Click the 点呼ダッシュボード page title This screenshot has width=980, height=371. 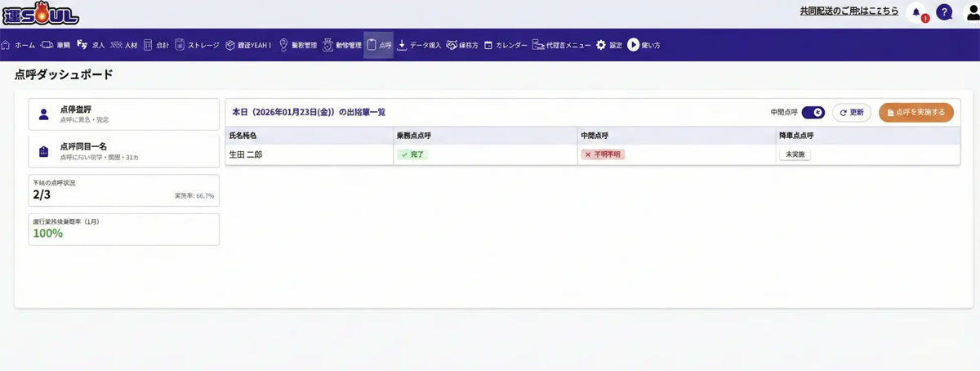64,74
